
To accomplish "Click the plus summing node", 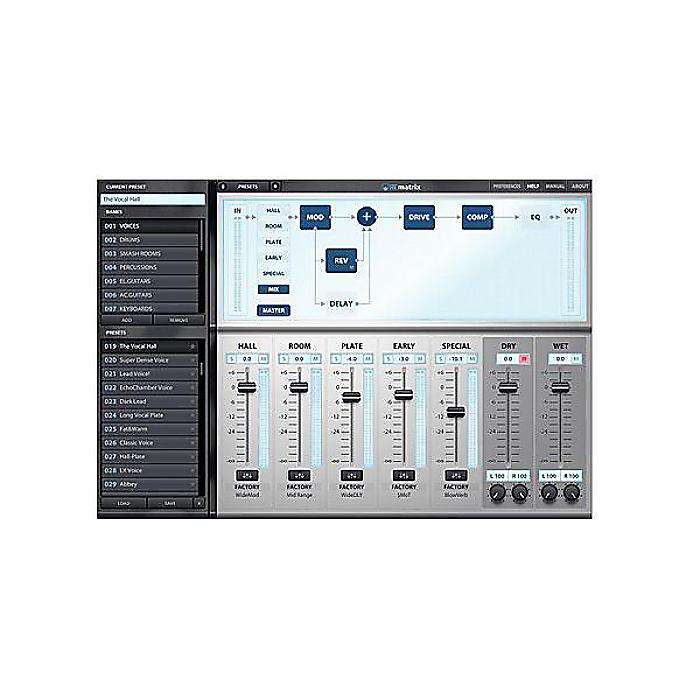I will 367,217.
